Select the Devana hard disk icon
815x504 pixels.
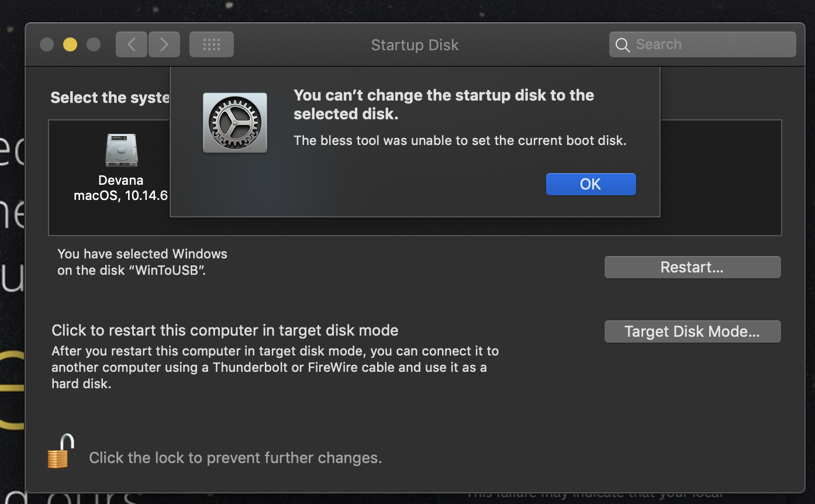coord(121,150)
